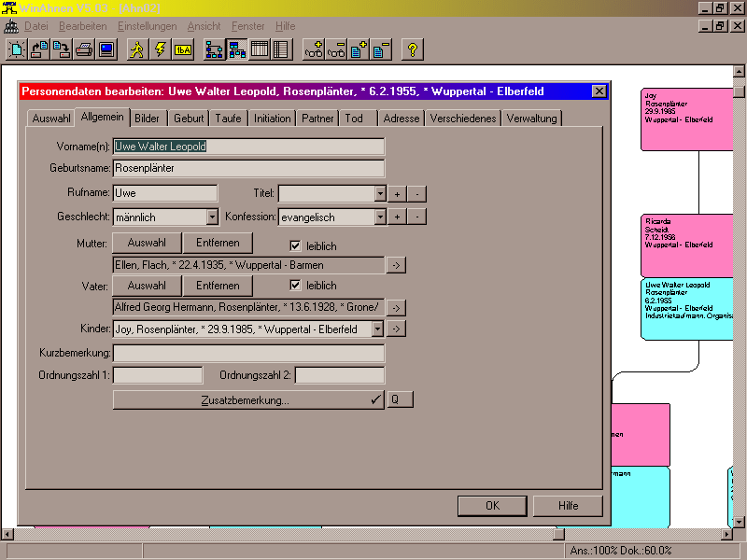The height and width of the screenshot is (560, 747).
Task: Click Entfernen button for Mutter
Action: coord(218,244)
